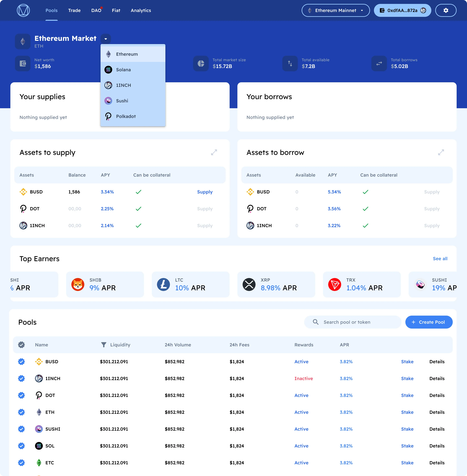
Task: Click the Total market size value $15.72B
Action: click(x=222, y=66)
